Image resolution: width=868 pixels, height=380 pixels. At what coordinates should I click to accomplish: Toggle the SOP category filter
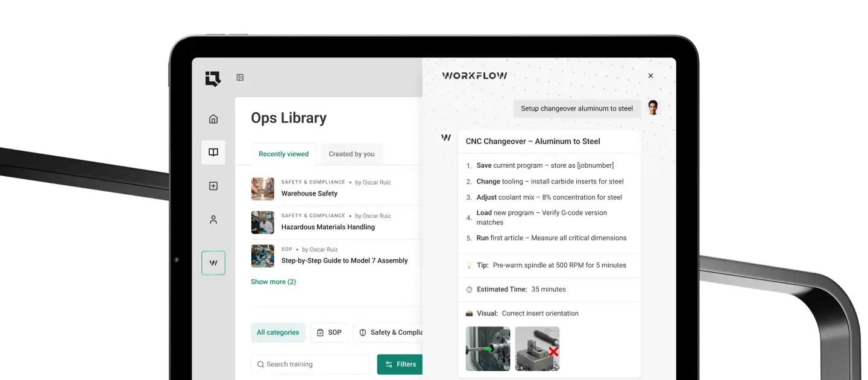(x=329, y=332)
